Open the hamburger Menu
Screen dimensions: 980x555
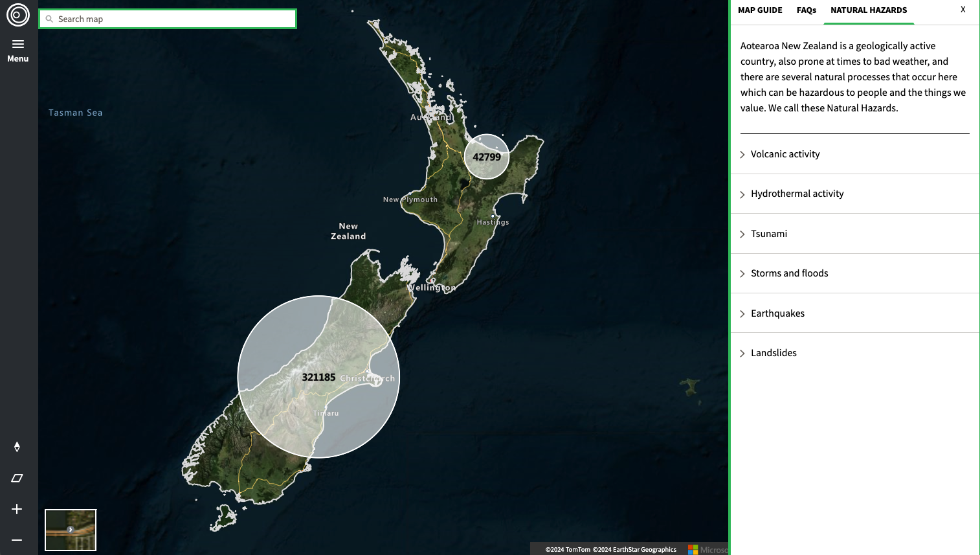click(x=18, y=50)
